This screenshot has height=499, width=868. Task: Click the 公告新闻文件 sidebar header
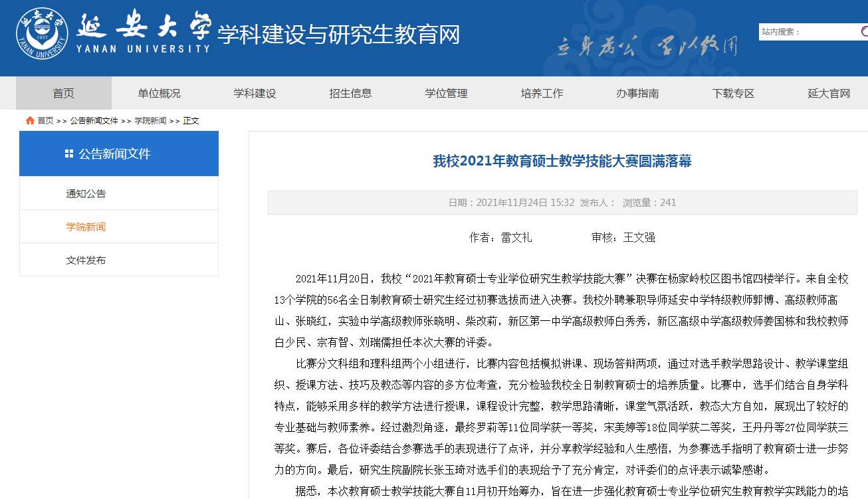click(x=119, y=153)
